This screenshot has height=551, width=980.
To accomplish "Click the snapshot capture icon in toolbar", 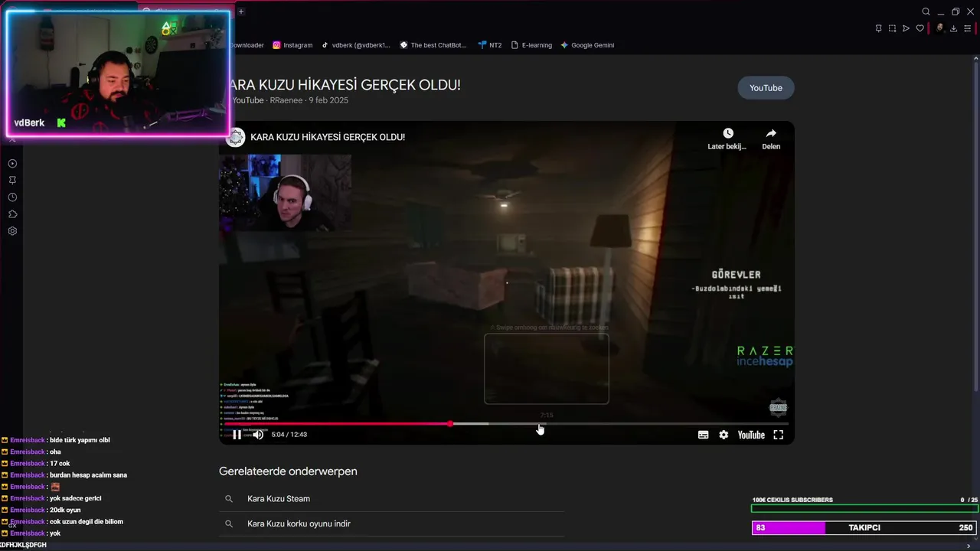I will 892,28.
